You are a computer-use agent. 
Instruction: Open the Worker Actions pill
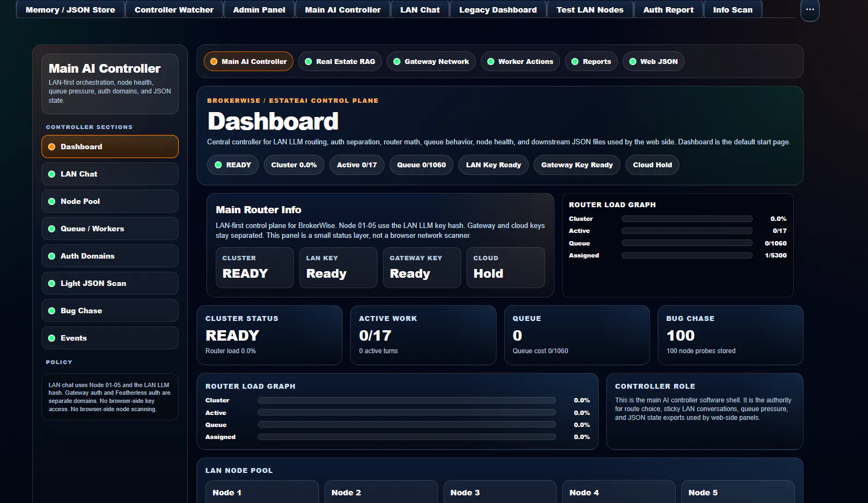pyautogui.click(x=520, y=61)
